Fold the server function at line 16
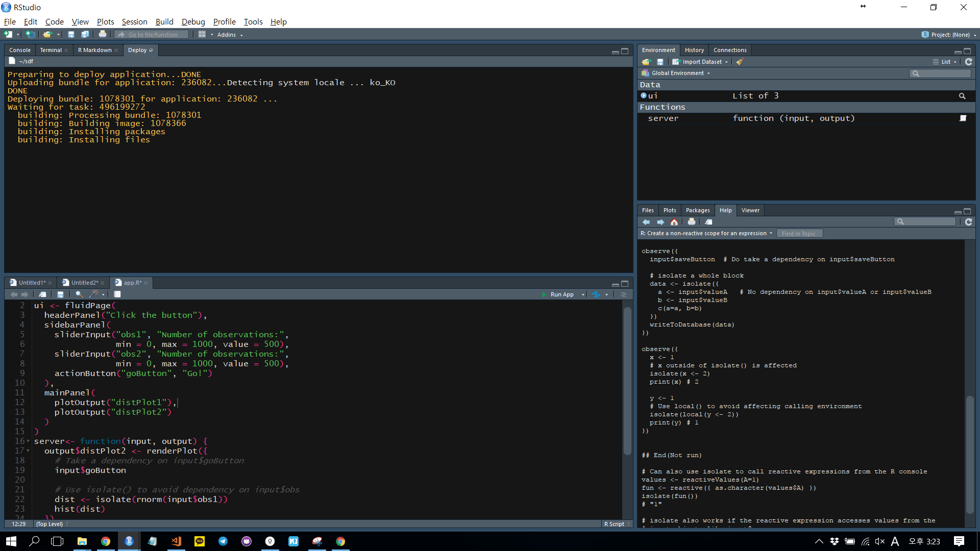The height and width of the screenshot is (551, 980). coord(28,441)
